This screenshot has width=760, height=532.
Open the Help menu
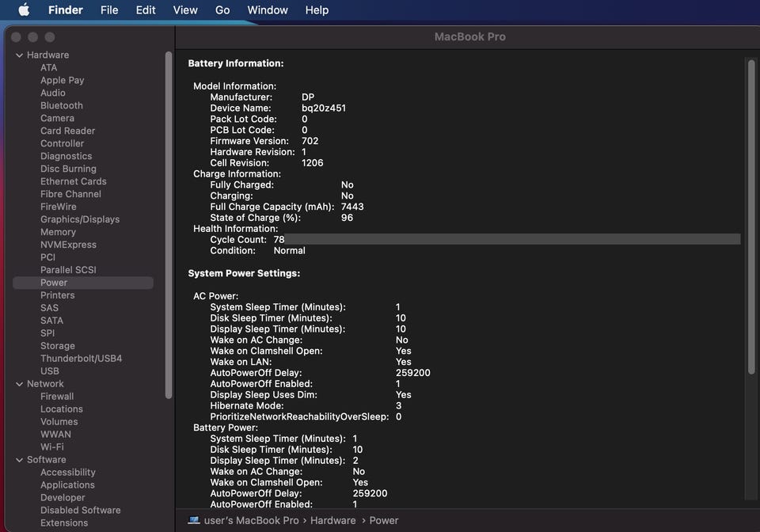pos(317,9)
